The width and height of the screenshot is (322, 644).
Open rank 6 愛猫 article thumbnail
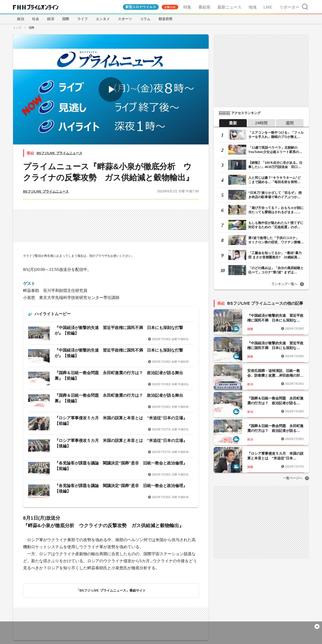tap(237, 210)
